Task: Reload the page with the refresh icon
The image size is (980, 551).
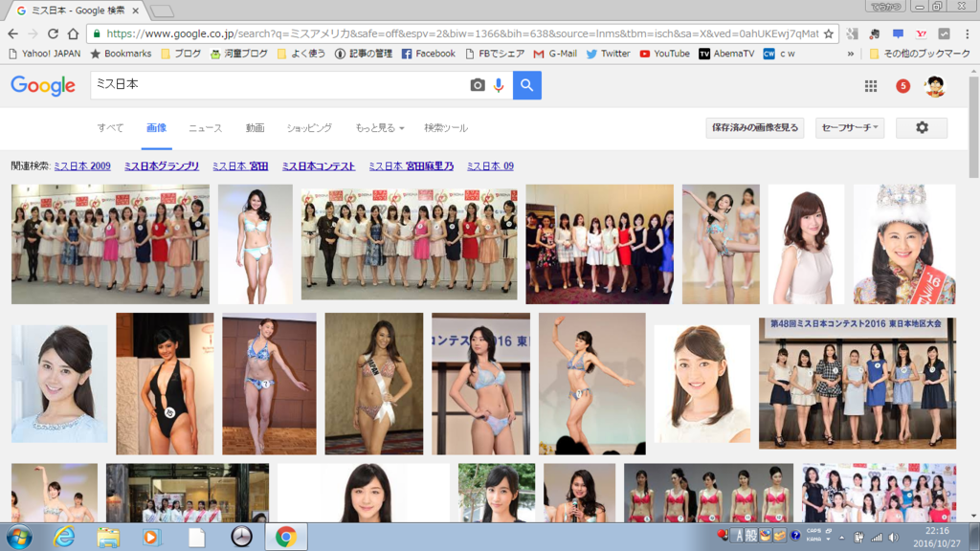Action: click(54, 33)
